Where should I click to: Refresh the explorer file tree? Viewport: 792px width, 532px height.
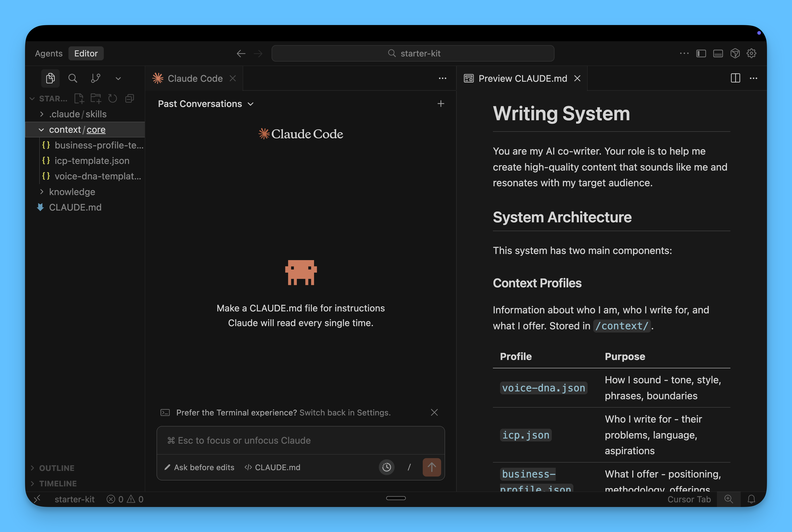coord(113,98)
